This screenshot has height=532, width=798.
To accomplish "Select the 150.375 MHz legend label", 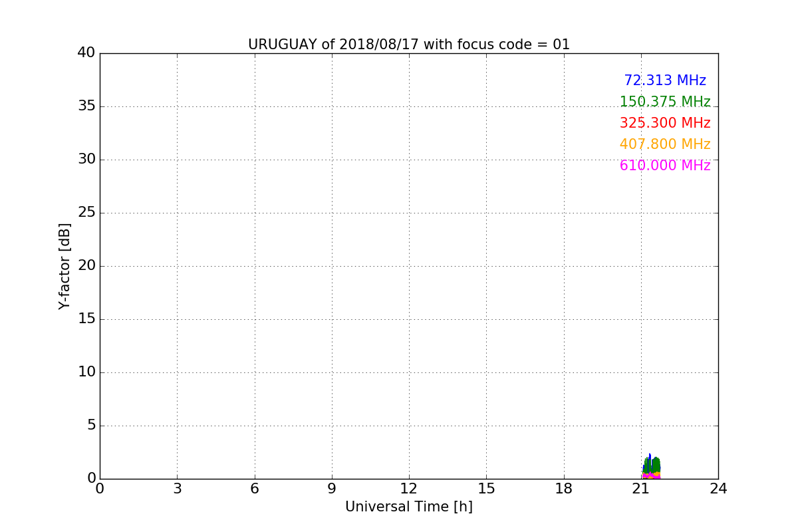I will click(x=665, y=102).
